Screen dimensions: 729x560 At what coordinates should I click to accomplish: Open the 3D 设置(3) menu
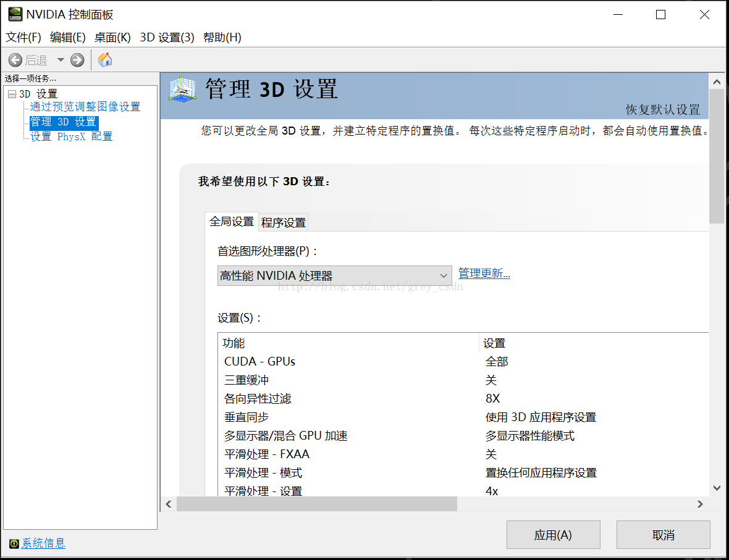click(x=167, y=37)
